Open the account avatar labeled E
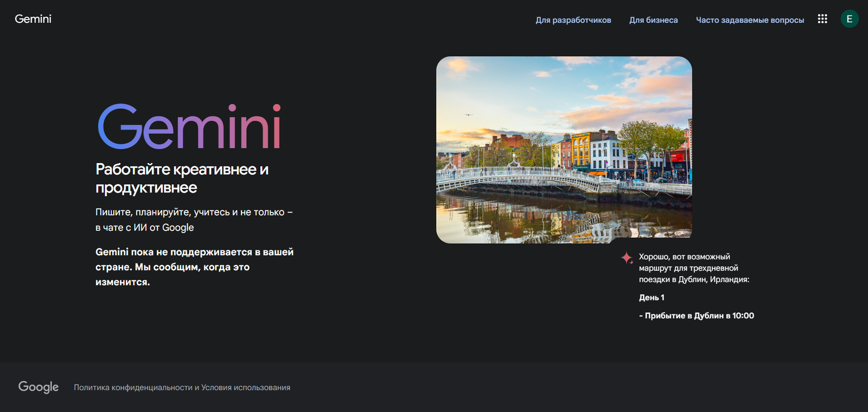The height and width of the screenshot is (412, 868). point(849,19)
